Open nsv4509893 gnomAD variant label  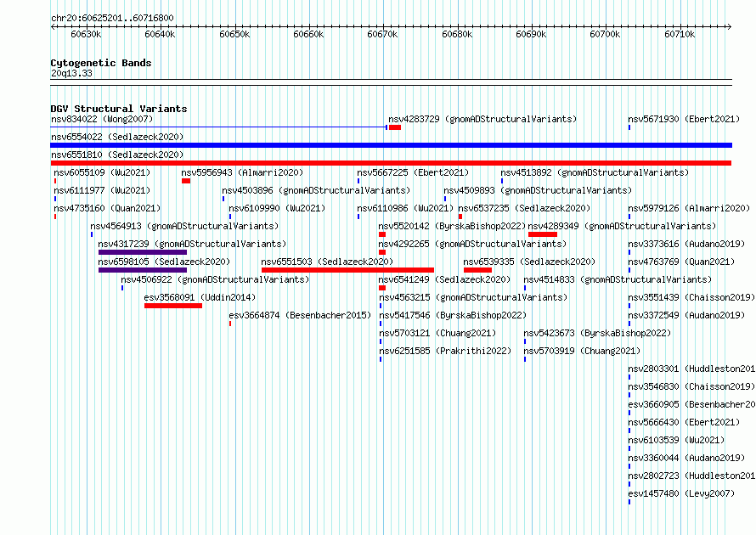538,190
